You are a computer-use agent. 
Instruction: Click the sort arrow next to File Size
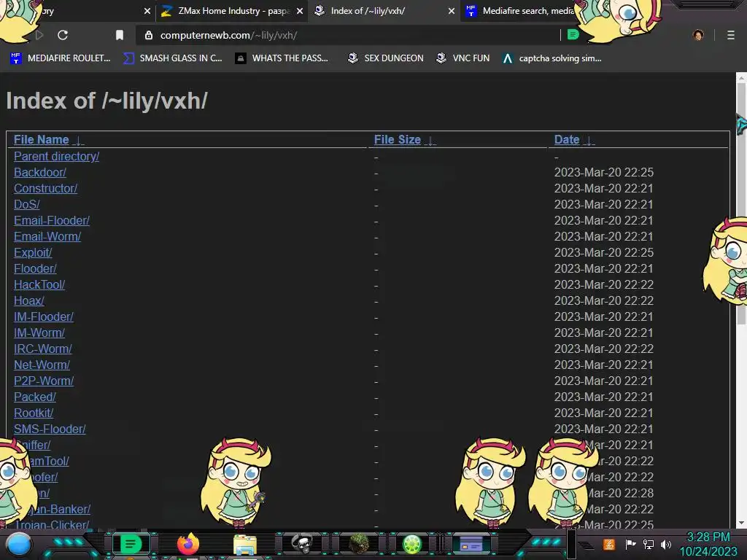(x=430, y=141)
